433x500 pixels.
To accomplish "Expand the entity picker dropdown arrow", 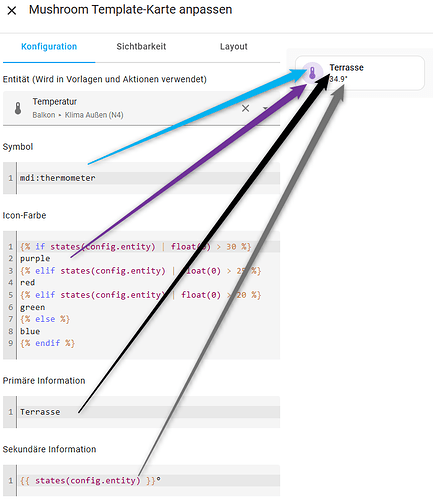I will click(265, 108).
